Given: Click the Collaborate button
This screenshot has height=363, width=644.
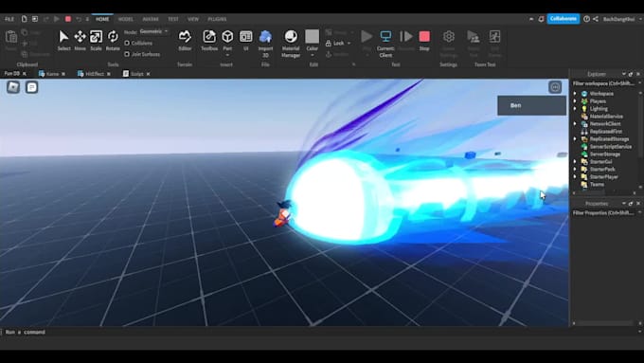Looking at the screenshot, I should click(563, 19).
